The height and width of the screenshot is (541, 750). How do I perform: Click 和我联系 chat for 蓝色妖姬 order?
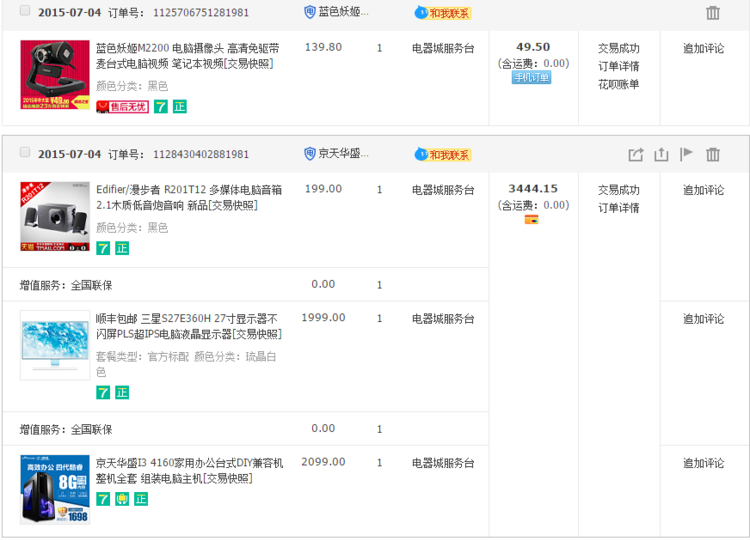tap(443, 13)
